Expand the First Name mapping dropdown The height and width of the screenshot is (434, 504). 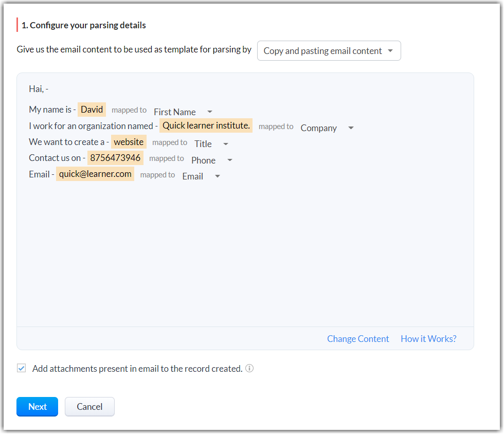183,112
